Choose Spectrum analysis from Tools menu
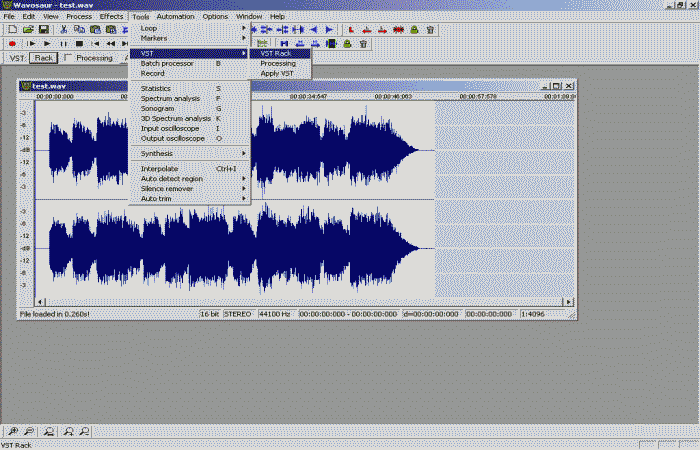Screen dimensions: 700x450 tap(172, 99)
